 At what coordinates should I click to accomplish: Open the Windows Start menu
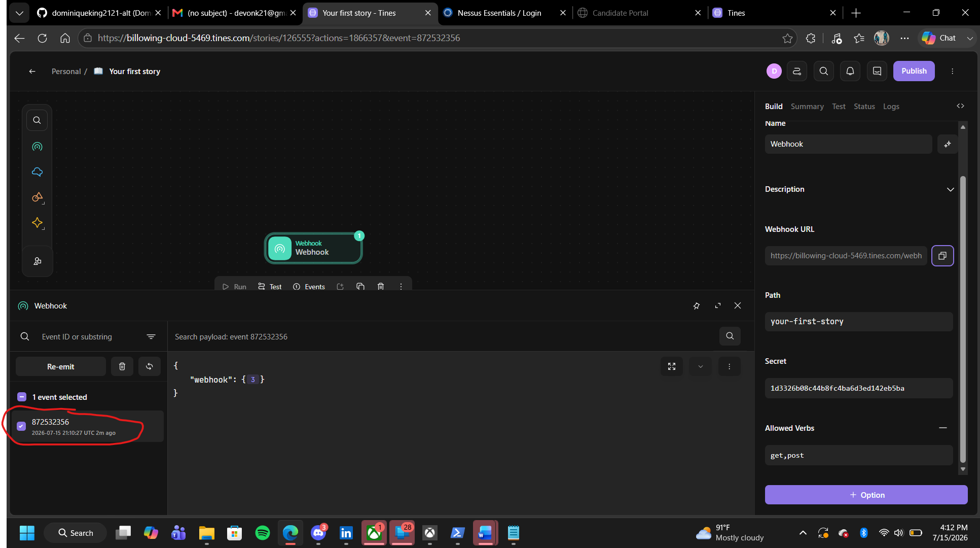pos(27,533)
